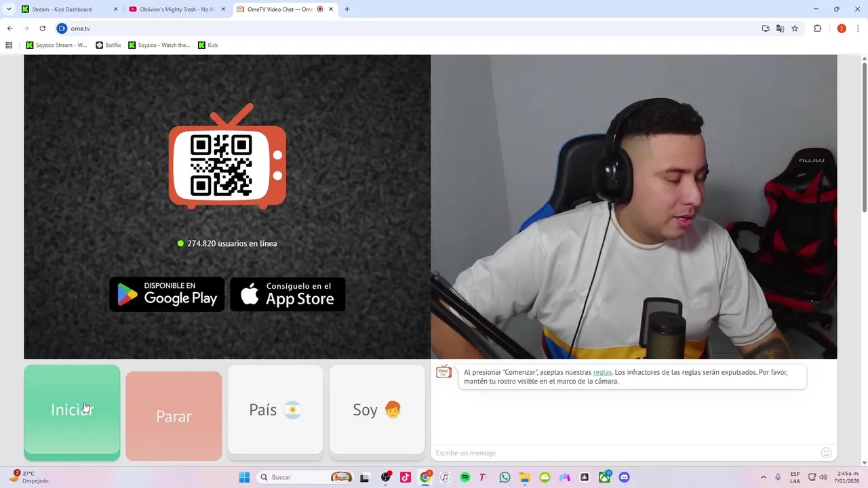Open the Google Translate page icon
868x488 pixels.
(780, 28)
